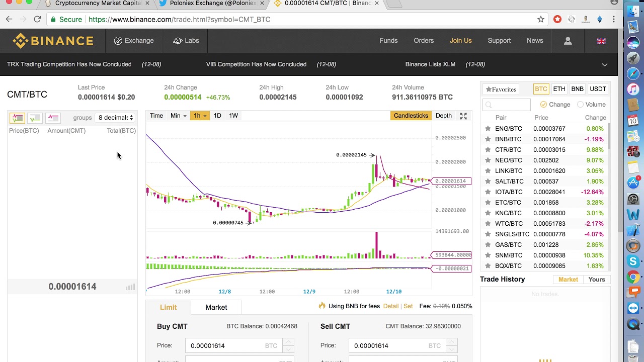Open the user account profile icon

(x=568, y=41)
